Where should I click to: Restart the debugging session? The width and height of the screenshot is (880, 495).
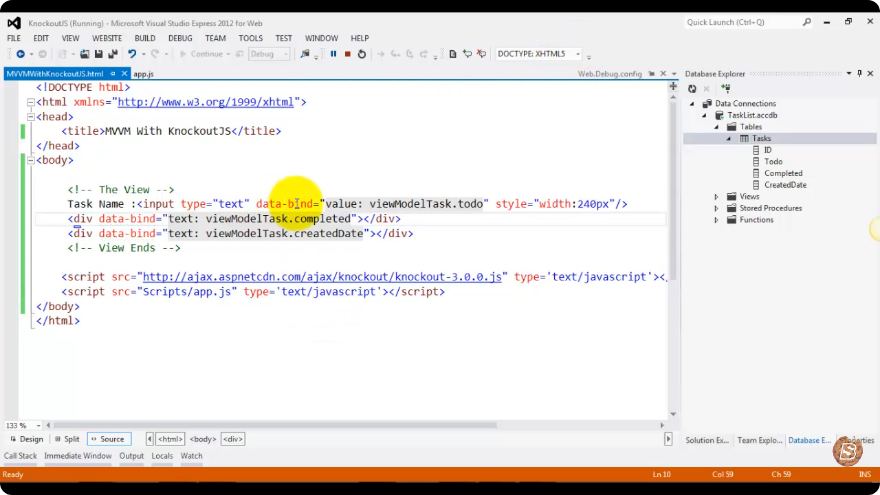361,54
